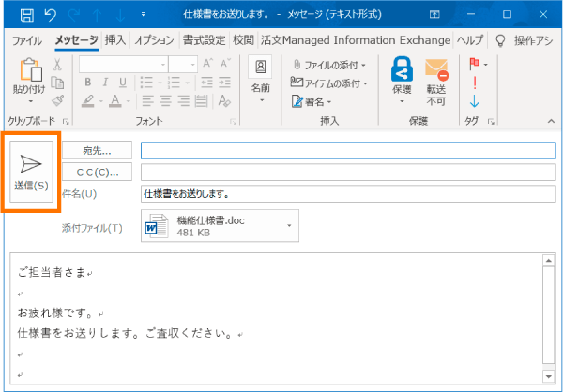Open the 活文Managed Information Exchange tab
563x392 pixels.
tap(356, 40)
